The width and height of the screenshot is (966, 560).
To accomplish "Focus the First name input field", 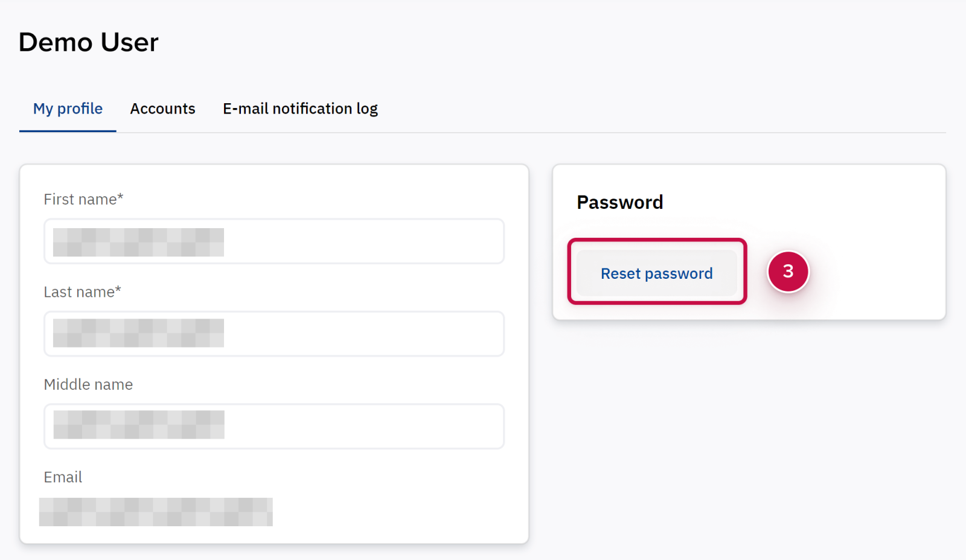I will [x=362, y=241].
